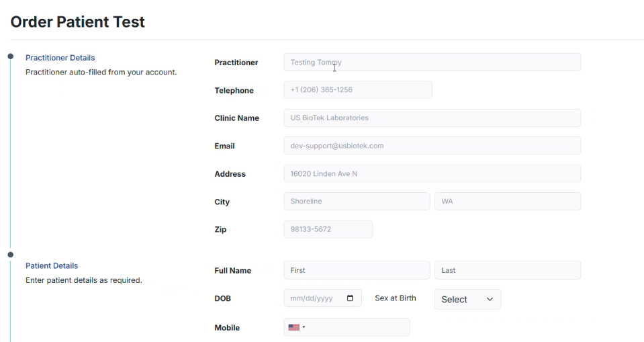Image resolution: width=644 pixels, height=342 pixels.
Task: Click the Full Name label
Action: (232, 271)
